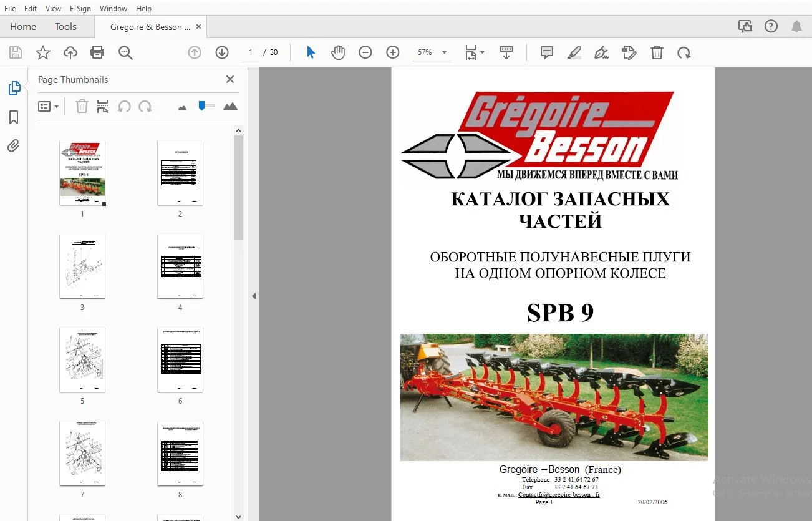Collapse the left navigation pane
Viewport: 812px width, 521px height.
pos(254,296)
